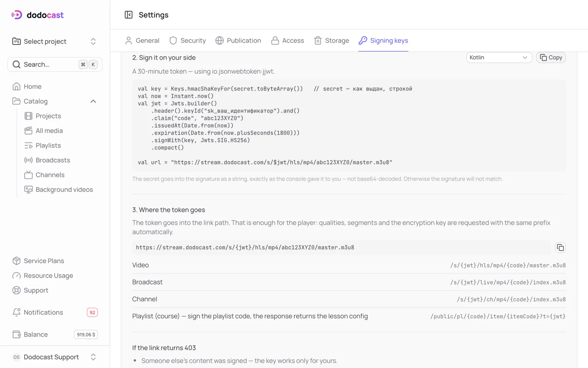Click the Service Plans box icon
Image resolution: width=588 pixels, height=368 pixels.
click(17, 261)
